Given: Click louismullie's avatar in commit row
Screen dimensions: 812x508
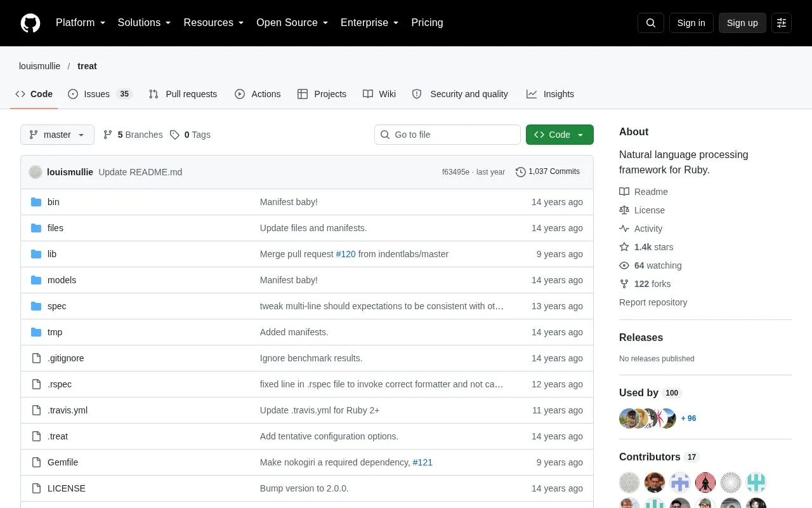Looking at the screenshot, I should pyautogui.click(x=36, y=172).
